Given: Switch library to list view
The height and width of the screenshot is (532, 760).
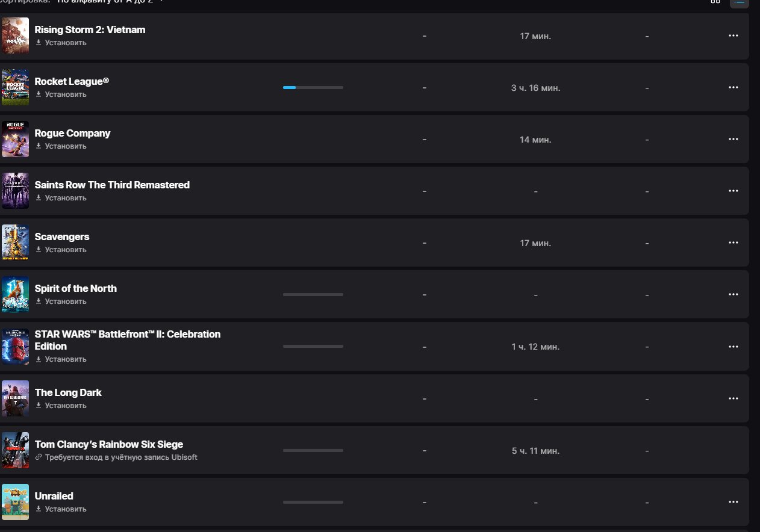Looking at the screenshot, I should 740,2.
